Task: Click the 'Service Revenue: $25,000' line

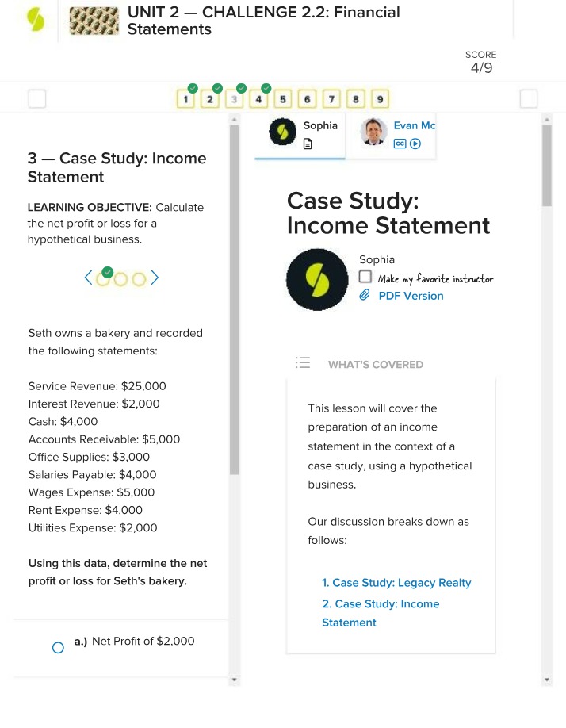Action: point(97,386)
